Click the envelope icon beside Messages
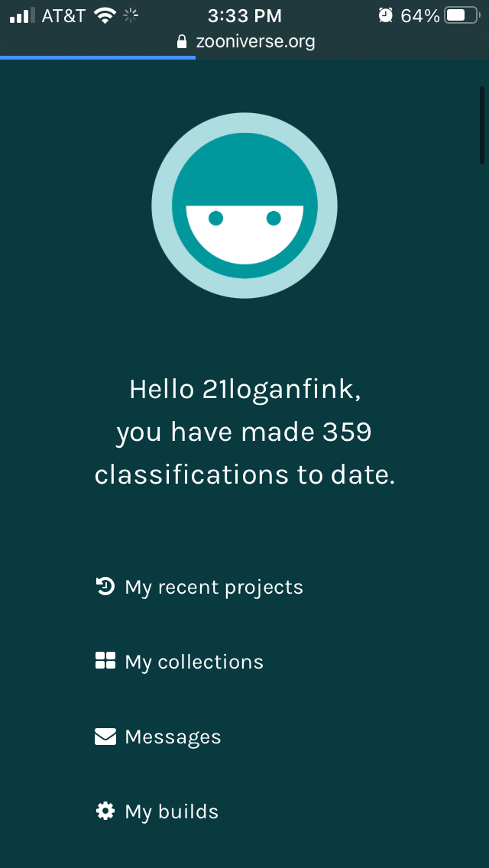This screenshot has height=868, width=489. [x=105, y=736]
